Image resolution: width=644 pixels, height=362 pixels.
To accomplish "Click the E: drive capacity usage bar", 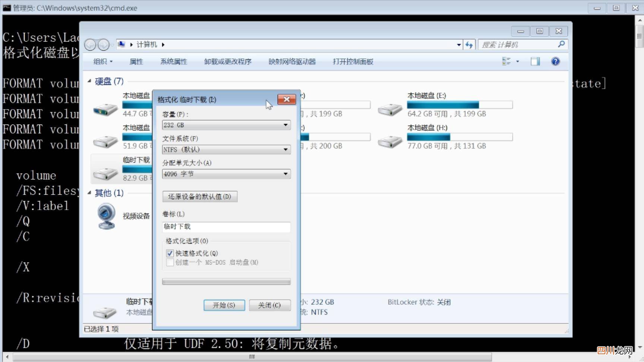I will pyautogui.click(x=460, y=105).
